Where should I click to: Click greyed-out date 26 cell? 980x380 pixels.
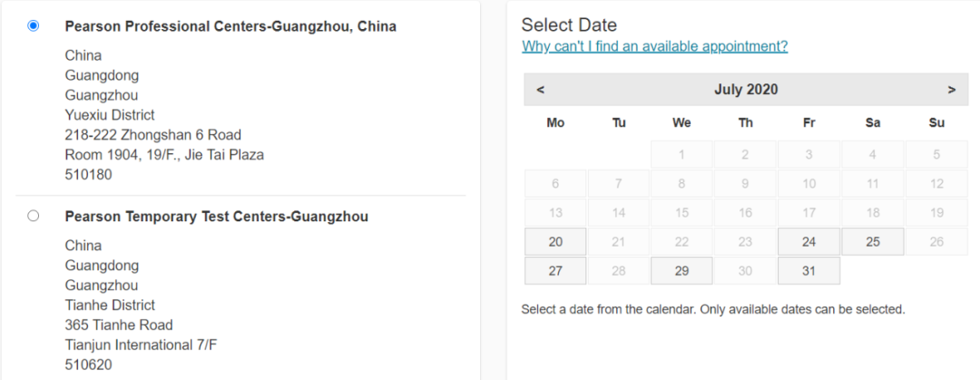point(936,242)
